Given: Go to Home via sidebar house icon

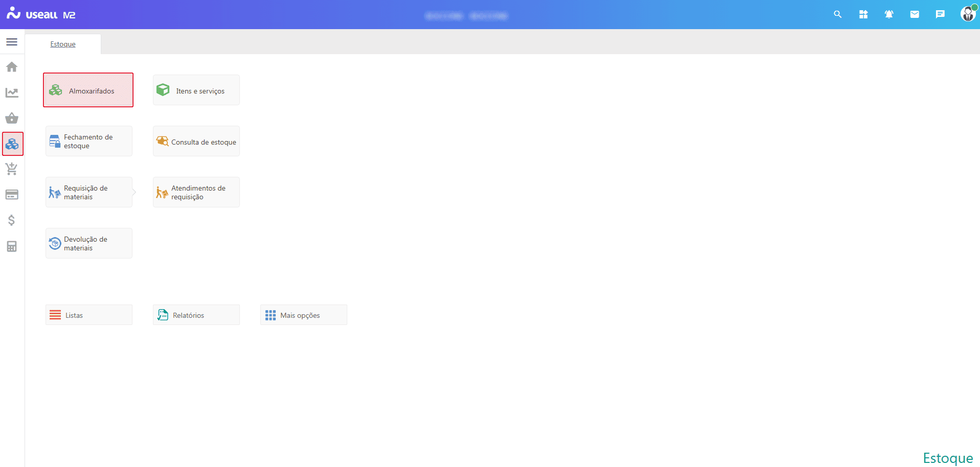Looking at the screenshot, I should 12,67.
